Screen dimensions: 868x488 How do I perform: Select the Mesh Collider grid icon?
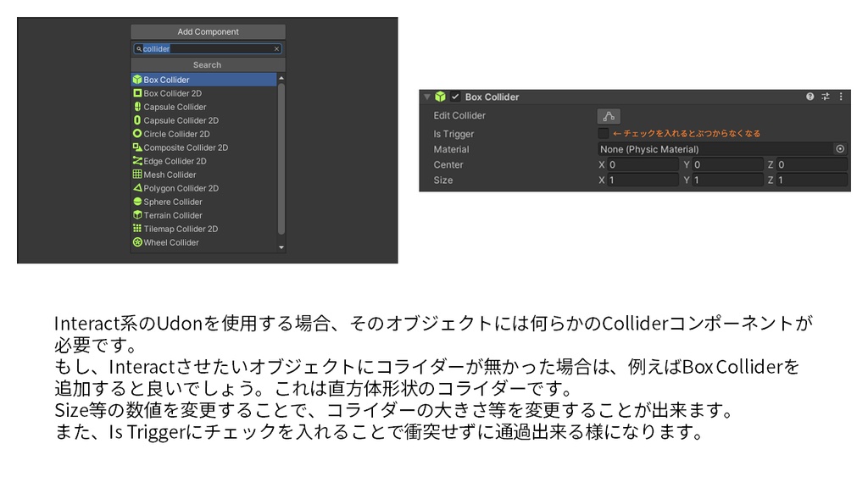coord(138,175)
